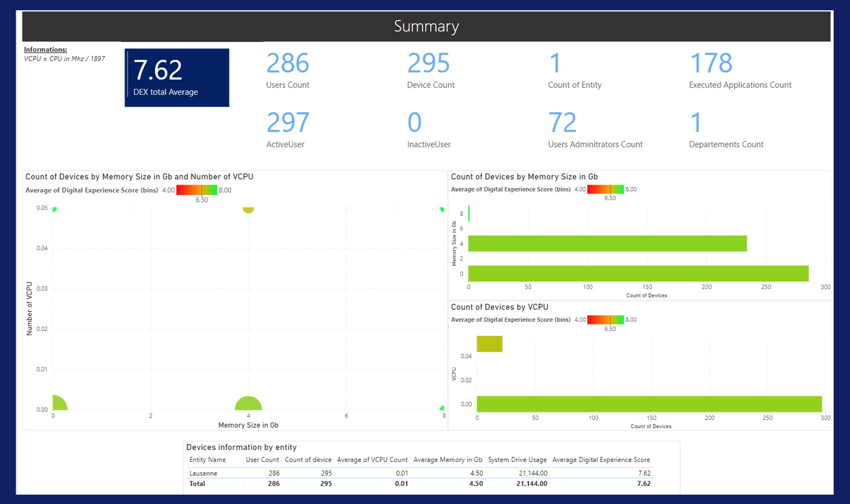
Task: Click the color gradient legend in scatter chart
Action: [196, 190]
